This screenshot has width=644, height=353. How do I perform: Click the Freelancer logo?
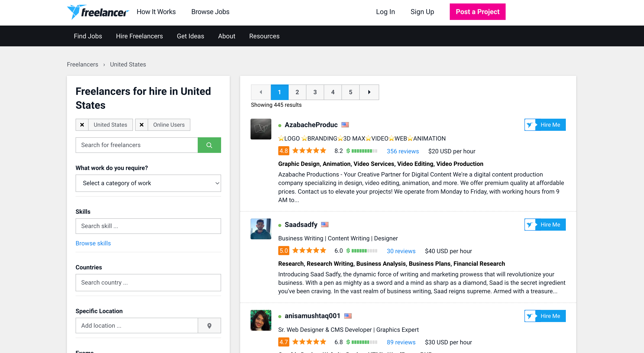click(98, 12)
